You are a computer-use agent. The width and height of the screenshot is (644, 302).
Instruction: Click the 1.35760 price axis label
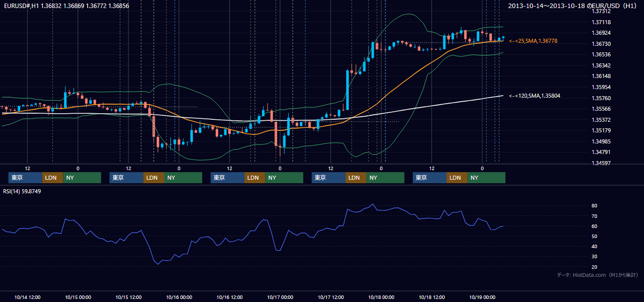point(601,98)
